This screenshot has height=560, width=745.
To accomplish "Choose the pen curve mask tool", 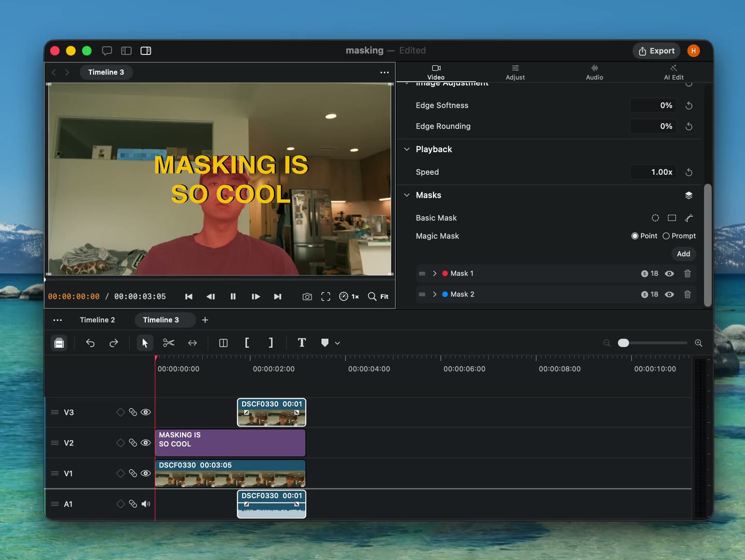I will point(689,218).
